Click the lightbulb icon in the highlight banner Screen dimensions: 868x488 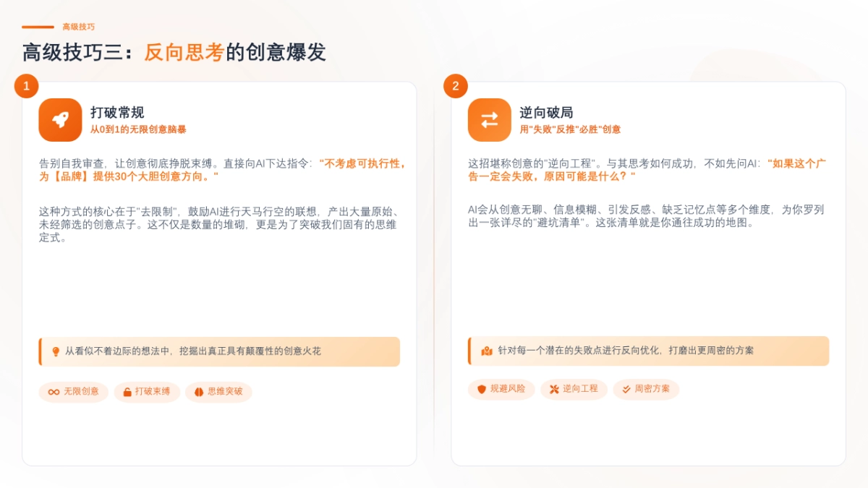point(51,351)
